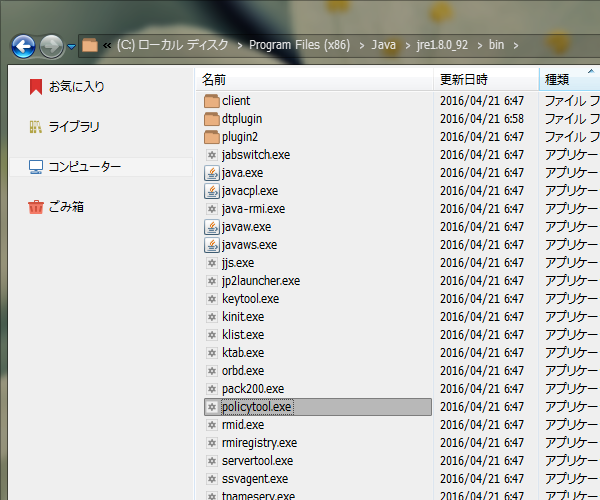Click the date cell of client folder
Viewport: 600px width, 500px height.
(482, 101)
